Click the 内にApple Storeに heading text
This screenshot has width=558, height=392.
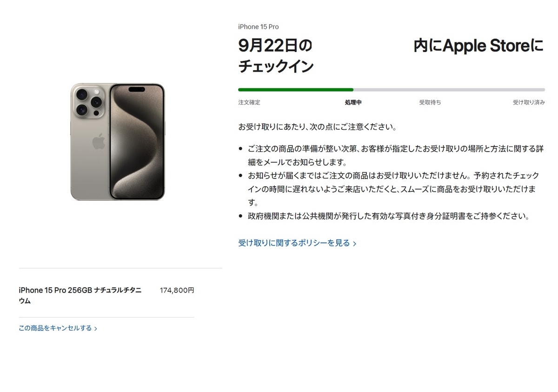[478, 46]
